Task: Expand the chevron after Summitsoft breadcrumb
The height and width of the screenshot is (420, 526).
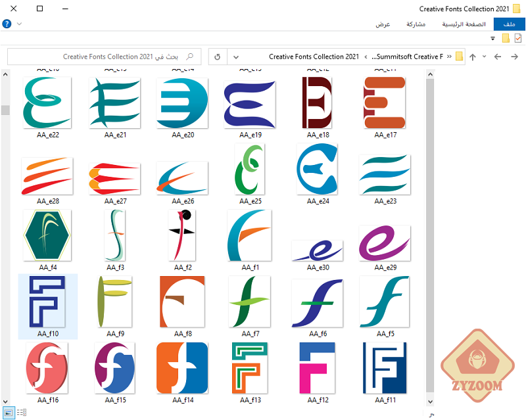Action: tap(366, 57)
